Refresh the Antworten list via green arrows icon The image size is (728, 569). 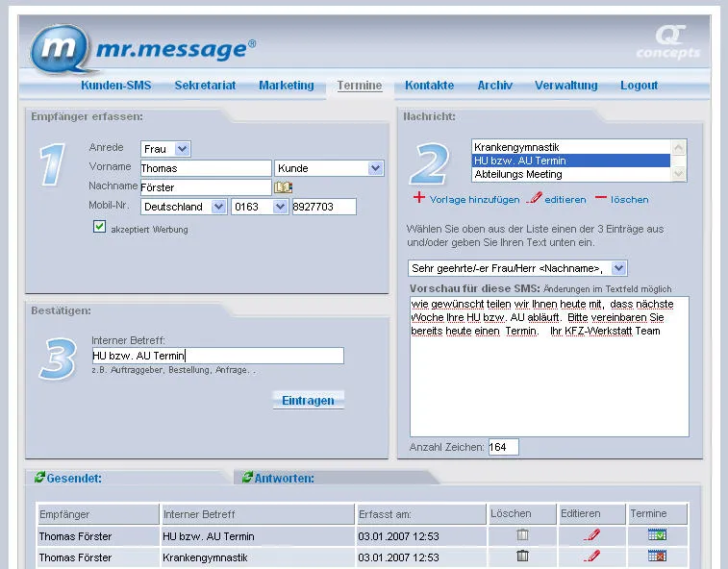pyautogui.click(x=247, y=477)
